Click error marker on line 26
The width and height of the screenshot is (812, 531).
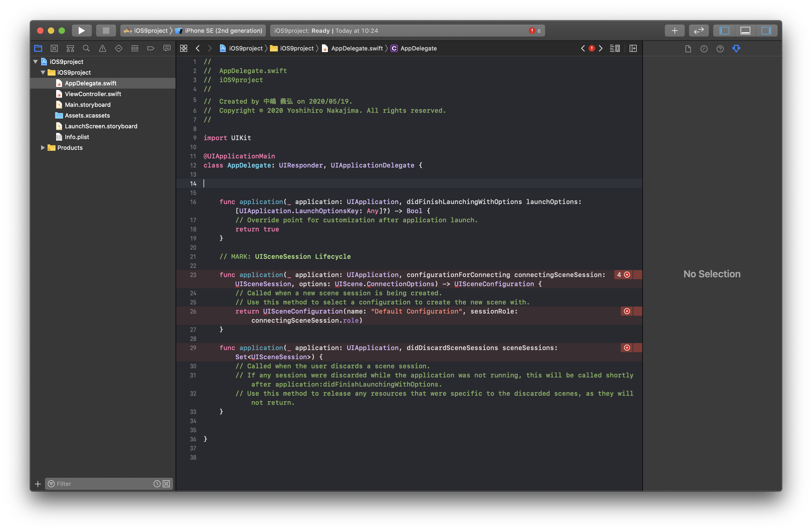coord(627,311)
